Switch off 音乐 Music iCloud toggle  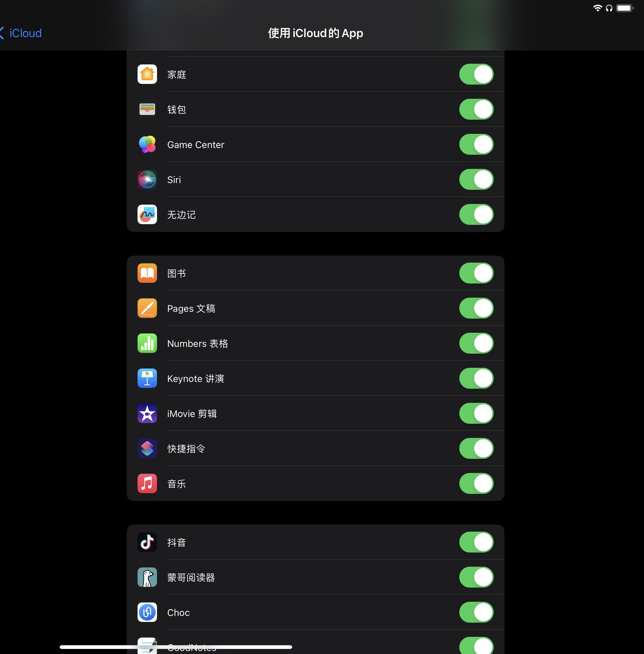(476, 483)
